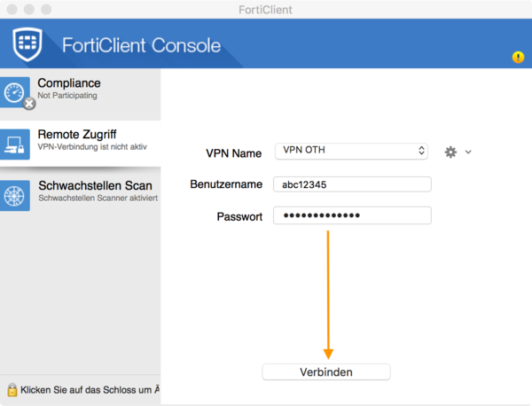Select the Compliance tab label
532x406 pixels.
(x=67, y=83)
